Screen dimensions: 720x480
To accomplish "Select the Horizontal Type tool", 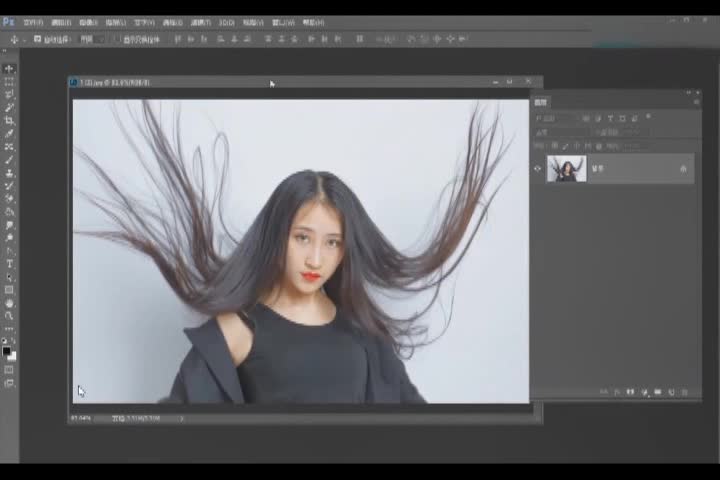I will (x=10, y=264).
